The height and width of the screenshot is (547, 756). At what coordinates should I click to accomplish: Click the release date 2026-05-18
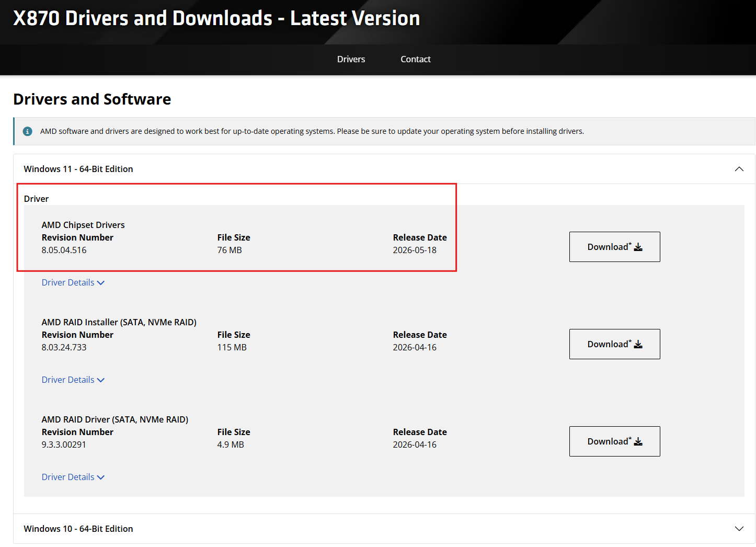pos(415,250)
